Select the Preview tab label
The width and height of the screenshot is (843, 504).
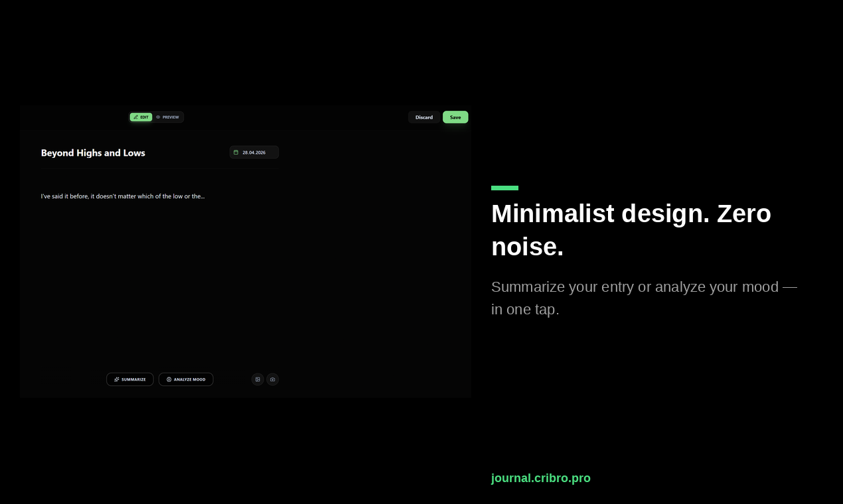pyautogui.click(x=170, y=117)
